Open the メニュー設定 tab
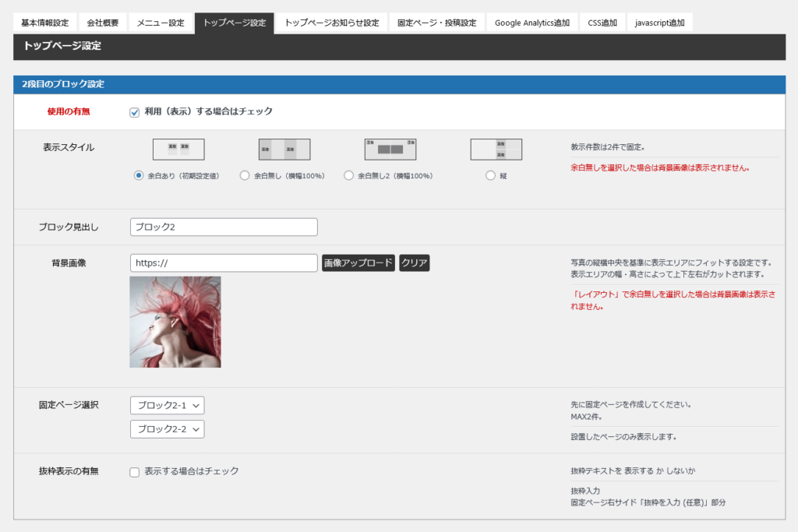This screenshot has width=798, height=532. (161, 23)
